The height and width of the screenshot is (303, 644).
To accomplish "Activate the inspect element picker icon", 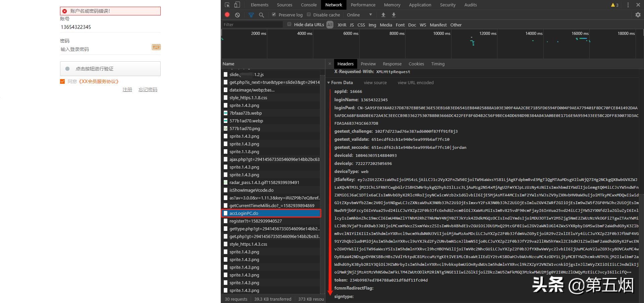I will click(227, 5).
